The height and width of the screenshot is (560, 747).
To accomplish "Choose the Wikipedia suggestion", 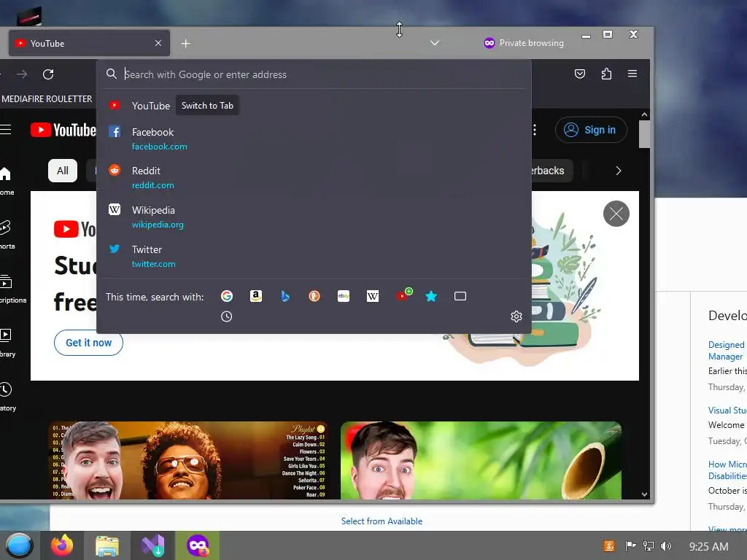I will point(314,217).
